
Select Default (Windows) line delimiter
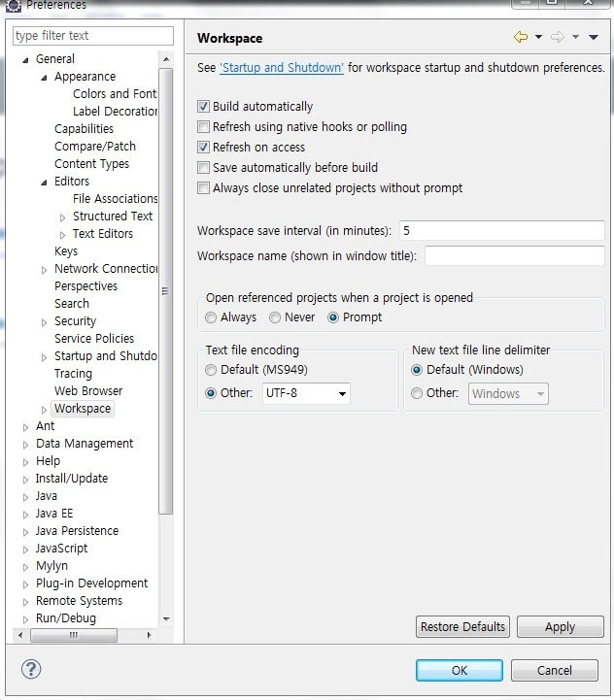coord(417,370)
